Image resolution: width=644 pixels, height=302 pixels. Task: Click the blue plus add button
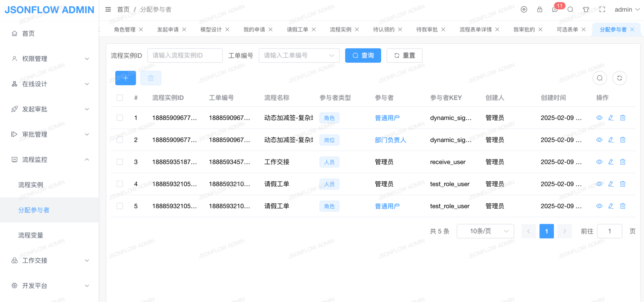(x=126, y=78)
